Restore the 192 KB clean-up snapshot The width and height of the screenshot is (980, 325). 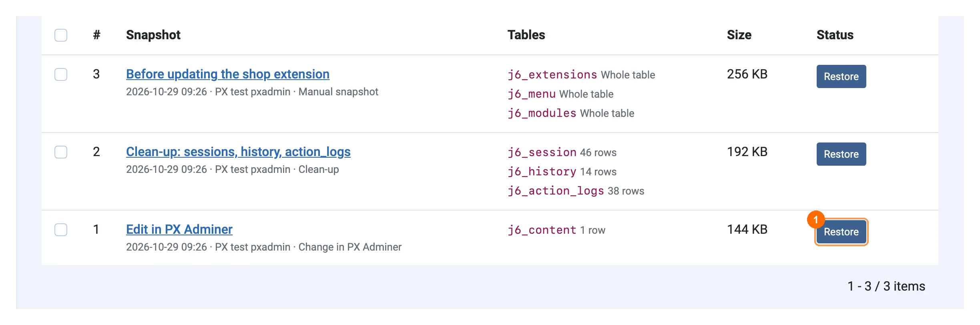point(841,154)
